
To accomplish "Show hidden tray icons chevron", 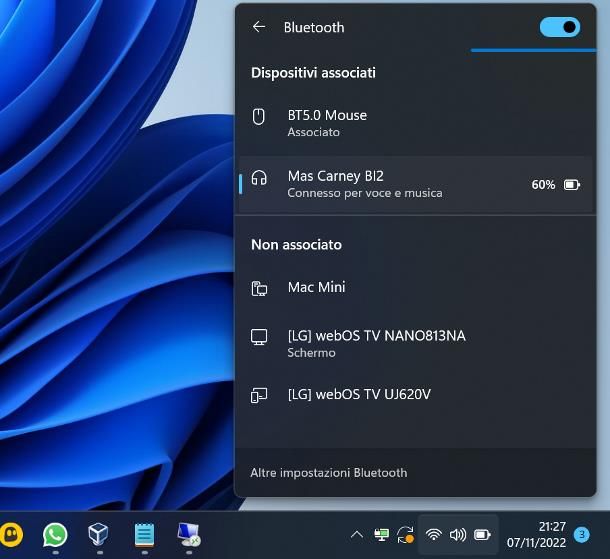I will click(357, 535).
